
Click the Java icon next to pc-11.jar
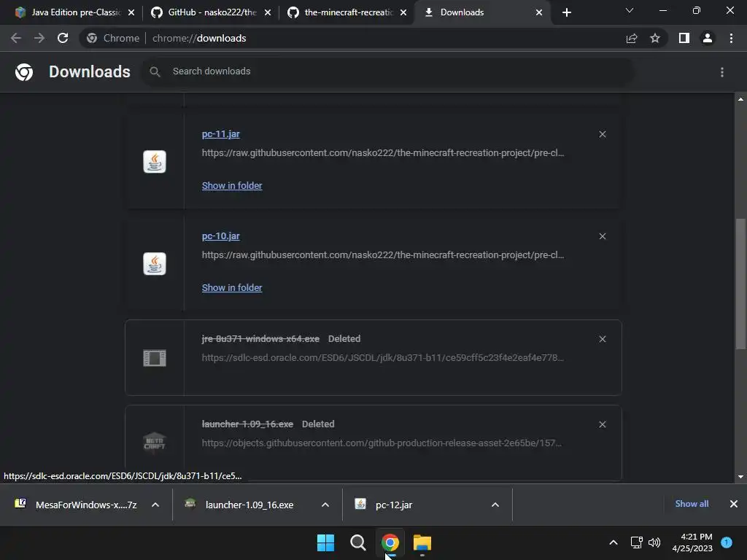pos(155,161)
